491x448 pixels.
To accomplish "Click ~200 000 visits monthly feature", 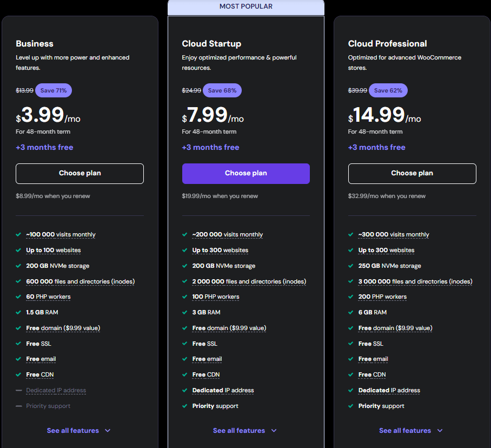I will [227, 235].
